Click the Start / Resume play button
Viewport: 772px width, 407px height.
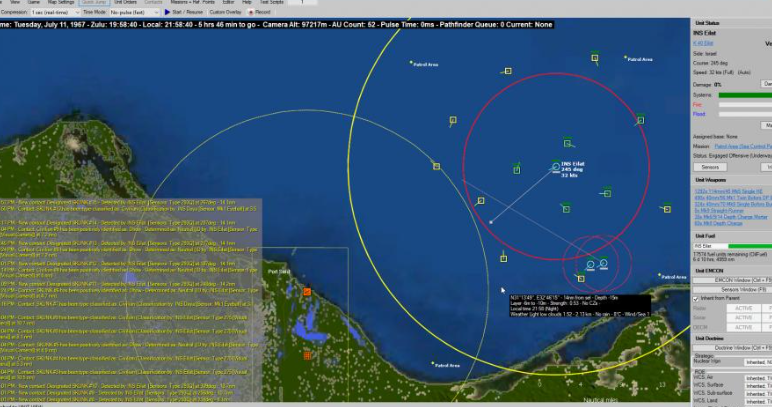(183, 12)
